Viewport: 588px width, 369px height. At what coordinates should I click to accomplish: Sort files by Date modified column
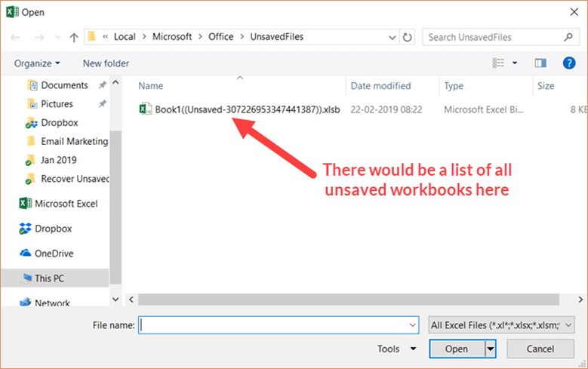pos(380,86)
